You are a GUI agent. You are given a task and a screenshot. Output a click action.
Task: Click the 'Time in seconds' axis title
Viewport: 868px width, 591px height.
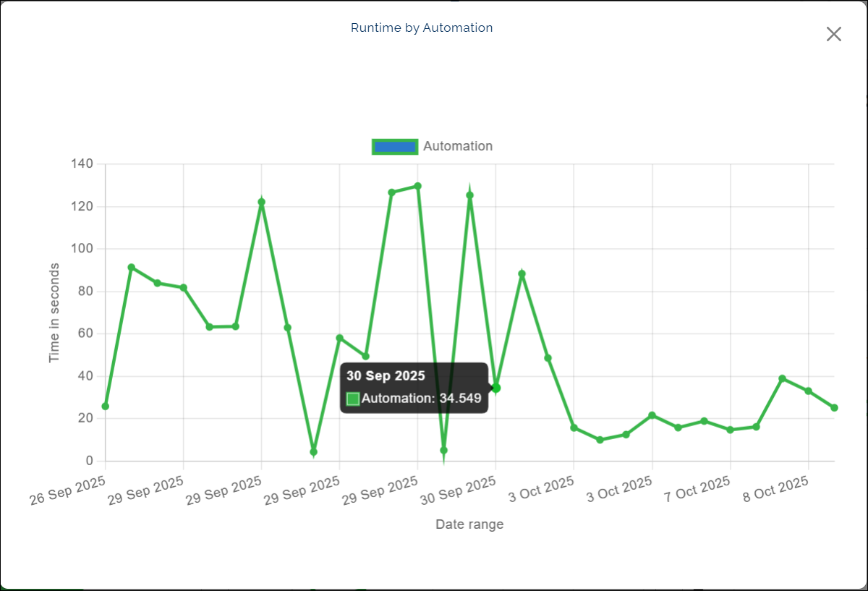54,312
